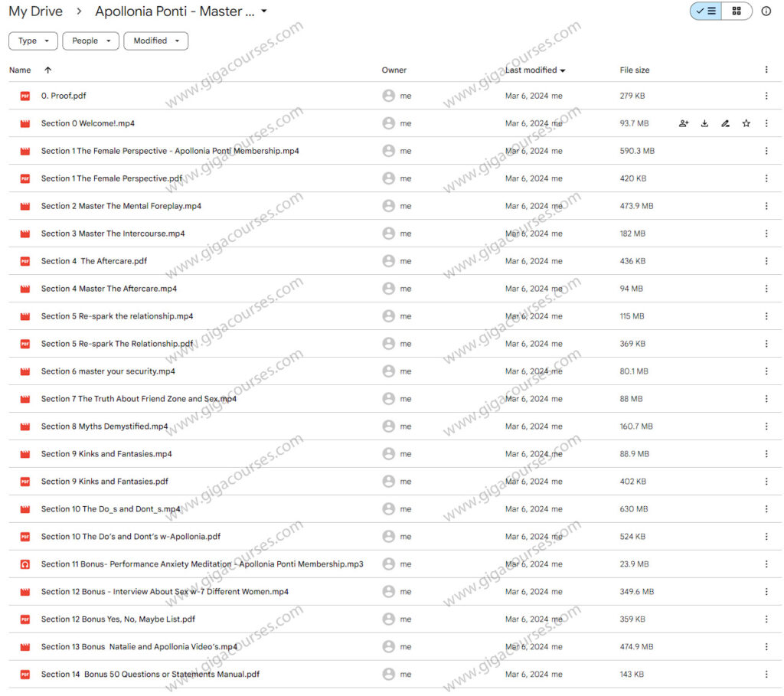This screenshot has width=784, height=696.
Task: Select Section 9 Kinks and Fantasies.pdf
Action: (105, 482)
